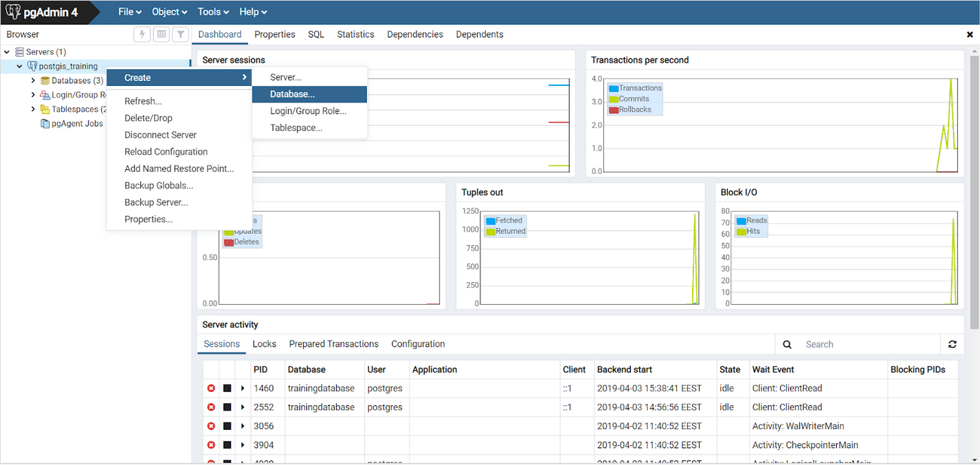The width and height of the screenshot is (980, 465).
Task: Choose Database... from the Create submenu
Action: click(292, 94)
